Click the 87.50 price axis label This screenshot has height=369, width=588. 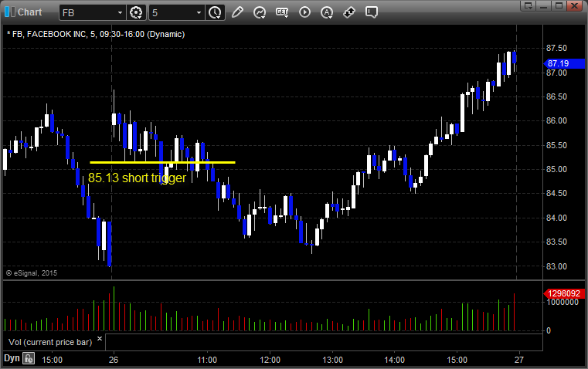coord(556,48)
